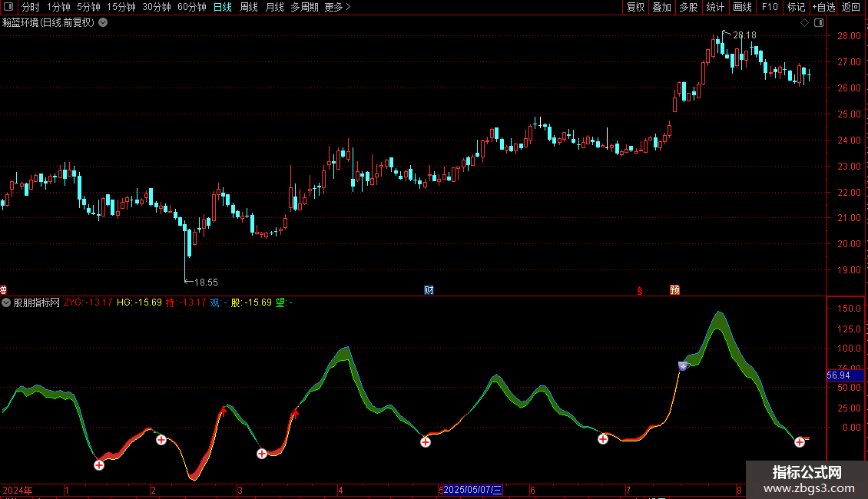The height and width of the screenshot is (499, 868).
Task: Click the 返回 back button
Action: tap(851, 7)
